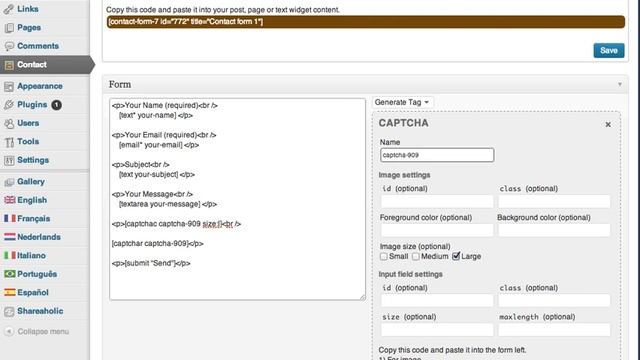The height and width of the screenshot is (360, 640).
Task: Click the Gallery icon
Action: tap(9, 182)
